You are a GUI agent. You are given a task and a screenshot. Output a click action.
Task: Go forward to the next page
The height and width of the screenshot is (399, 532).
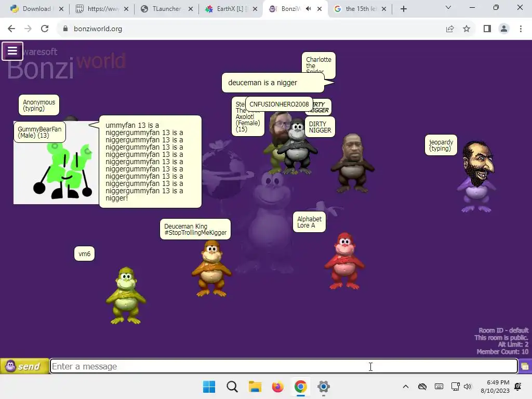(28, 29)
